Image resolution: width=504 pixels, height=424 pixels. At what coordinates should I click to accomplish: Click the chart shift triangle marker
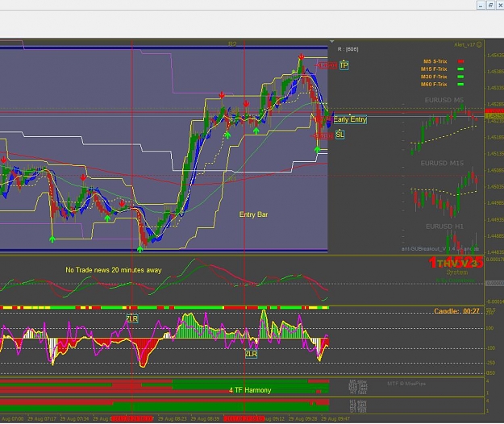[332, 42]
